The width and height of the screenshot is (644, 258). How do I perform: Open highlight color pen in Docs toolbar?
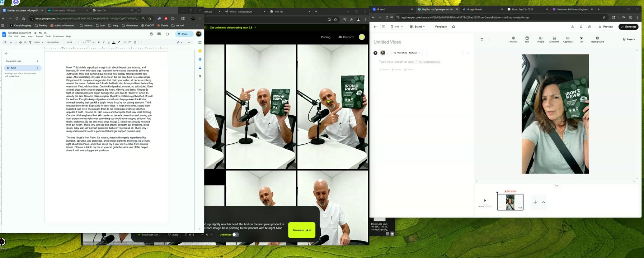coord(119,42)
